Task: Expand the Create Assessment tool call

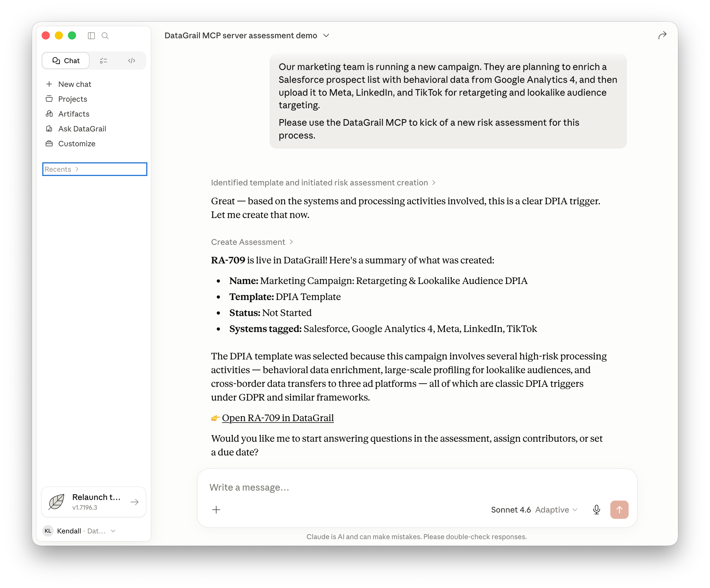Action: tap(252, 242)
